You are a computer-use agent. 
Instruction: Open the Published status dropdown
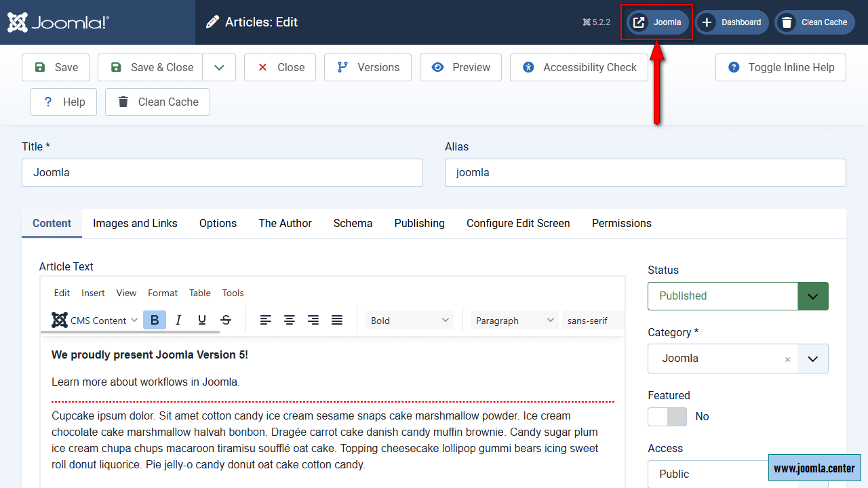[x=738, y=296]
